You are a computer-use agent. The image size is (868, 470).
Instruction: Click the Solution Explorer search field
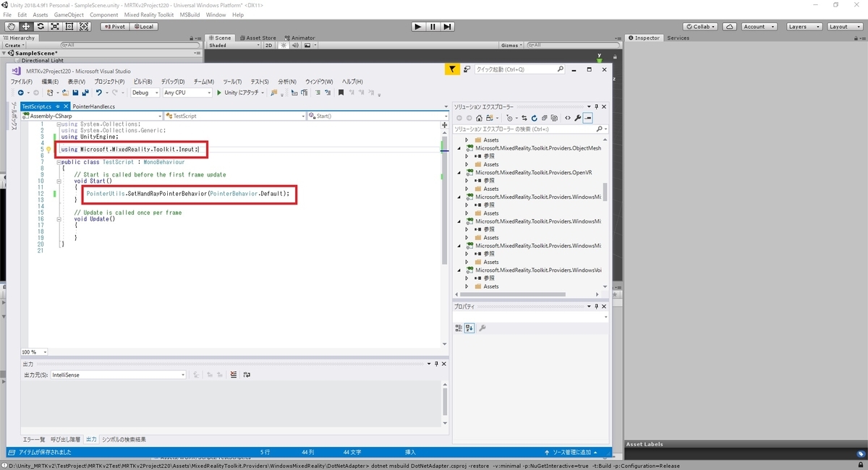(x=529, y=129)
